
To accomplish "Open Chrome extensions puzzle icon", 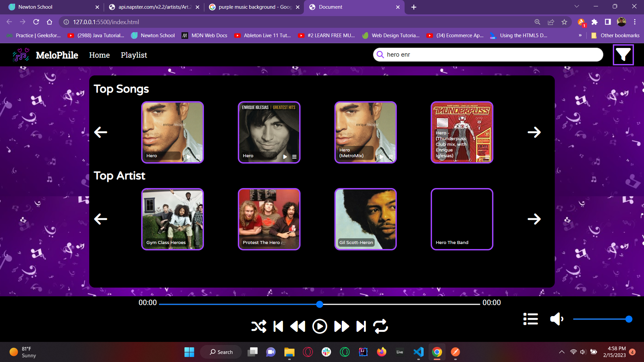I will point(594,22).
